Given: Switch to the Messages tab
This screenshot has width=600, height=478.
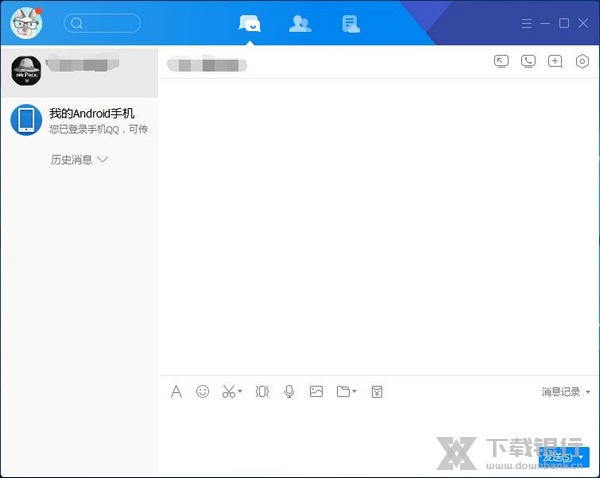Looking at the screenshot, I should (249, 23).
